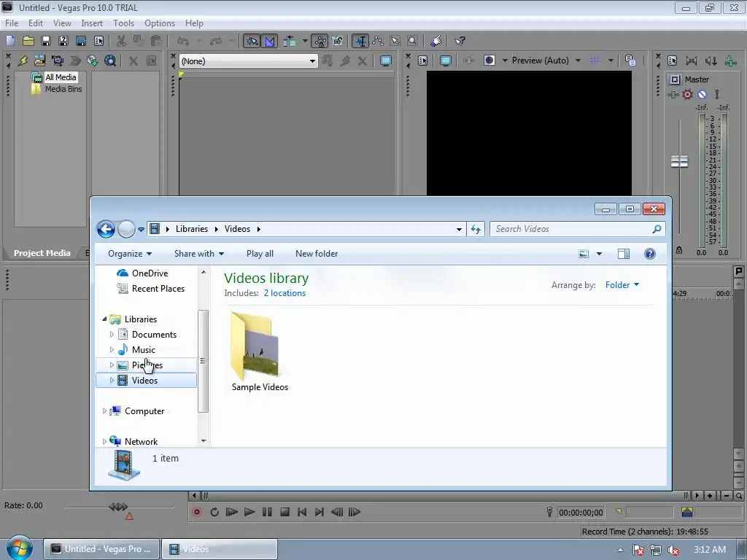Expand the Computer tree node
Screen dimensions: 747x560
point(104,411)
